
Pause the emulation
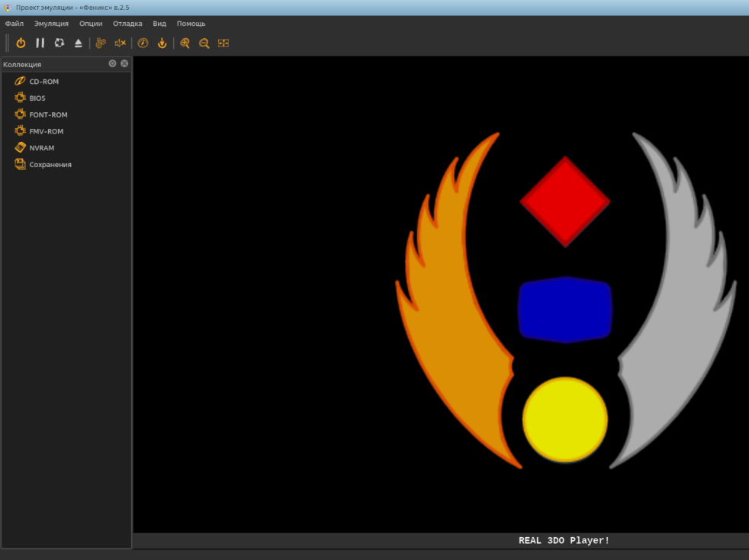click(40, 43)
